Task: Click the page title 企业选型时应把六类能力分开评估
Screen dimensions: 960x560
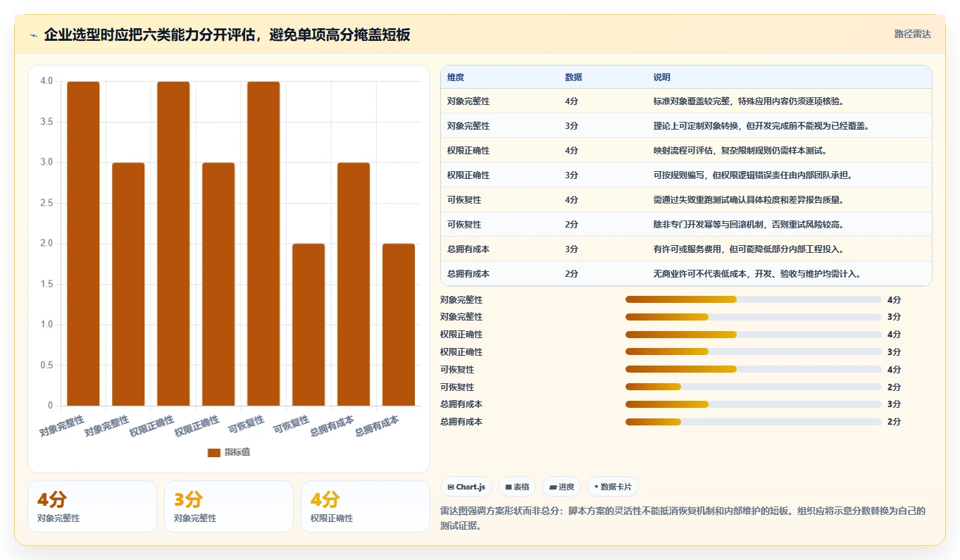Action: point(150,35)
